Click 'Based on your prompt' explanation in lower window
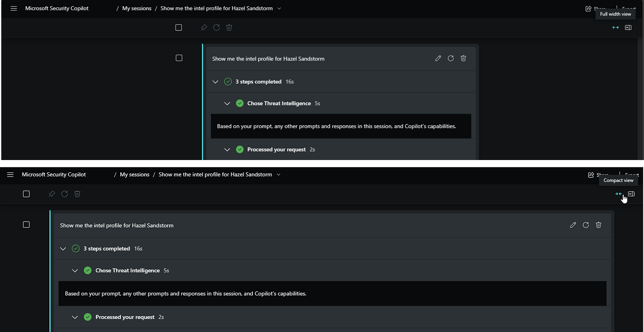The height and width of the screenshot is (332, 644). pos(185,294)
